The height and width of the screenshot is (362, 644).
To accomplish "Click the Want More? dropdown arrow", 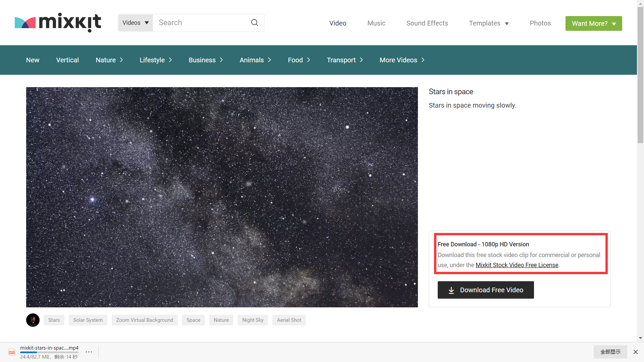I will coord(616,23).
